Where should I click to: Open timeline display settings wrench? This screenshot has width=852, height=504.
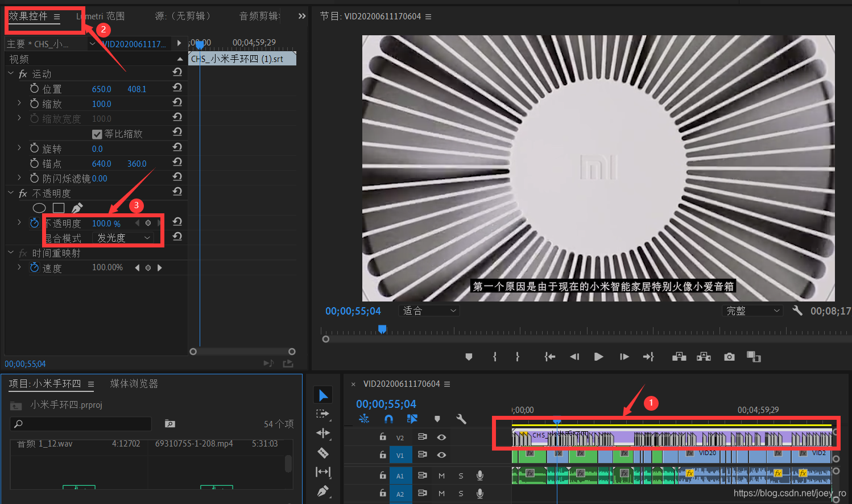click(461, 419)
